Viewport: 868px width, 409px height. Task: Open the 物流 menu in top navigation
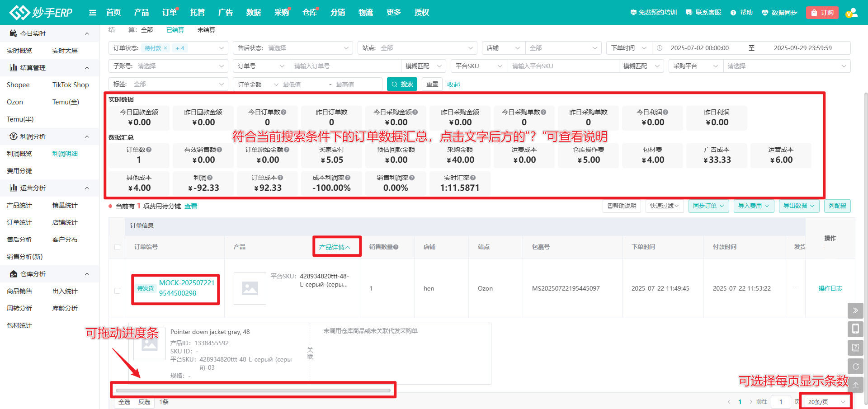coord(365,12)
